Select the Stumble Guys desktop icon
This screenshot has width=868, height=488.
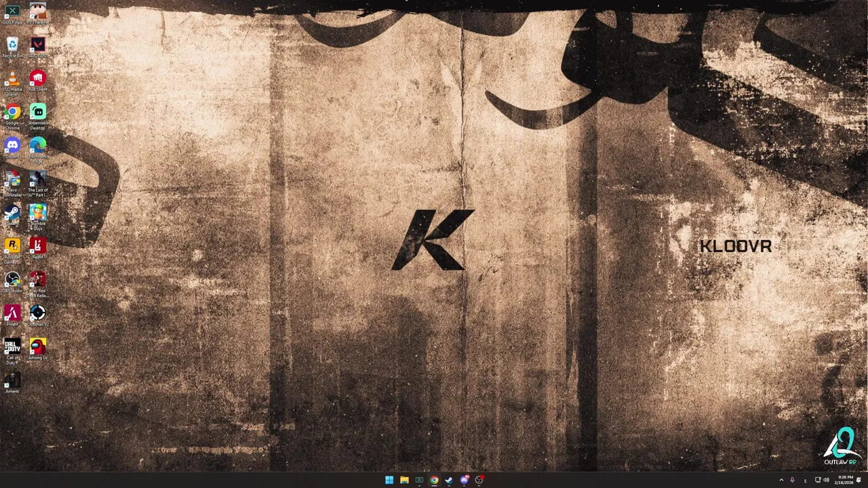pos(38,217)
